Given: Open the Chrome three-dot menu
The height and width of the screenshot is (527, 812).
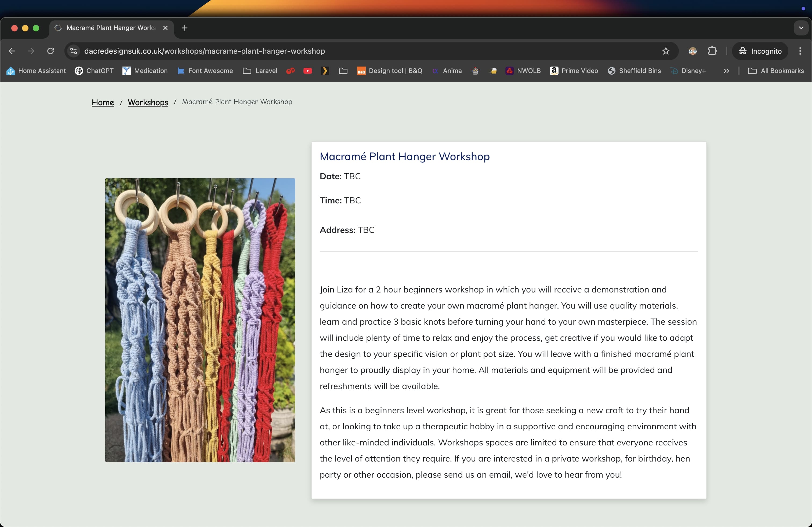Looking at the screenshot, I should click(x=800, y=51).
